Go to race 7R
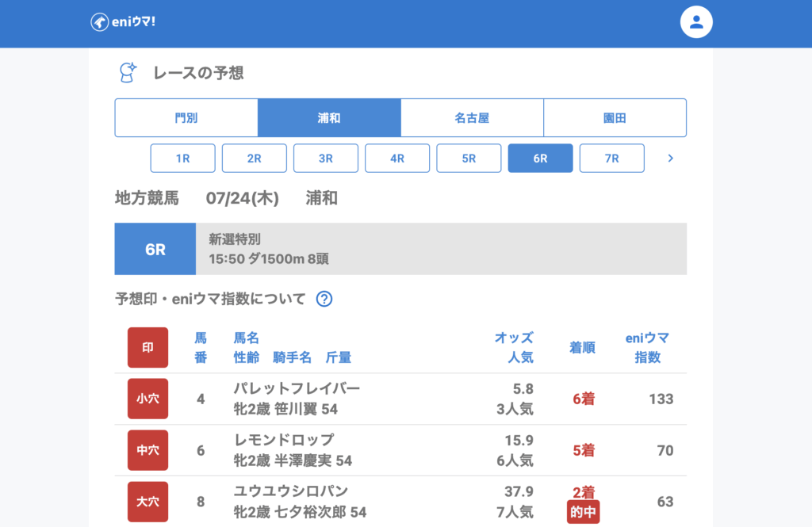The width and height of the screenshot is (812, 527). click(x=611, y=158)
